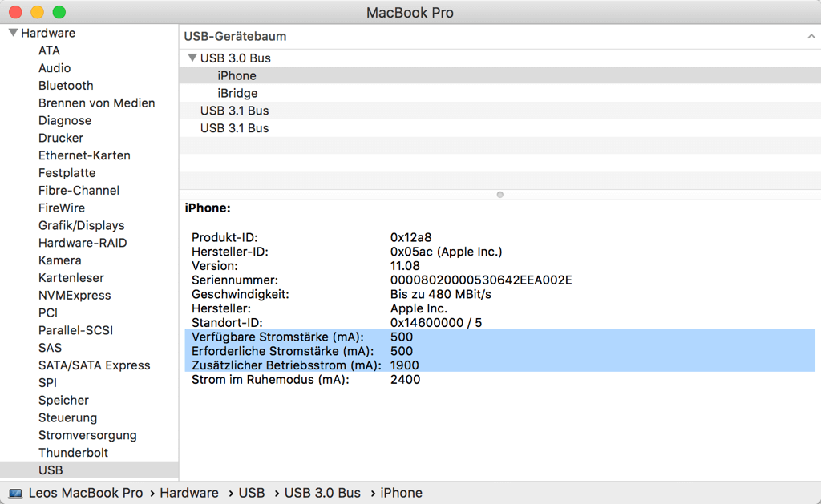This screenshot has width=821, height=504.
Task: Click the Geschwindigkeit value Bis zu 480 MBit/s
Action: pyautogui.click(x=441, y=294)
